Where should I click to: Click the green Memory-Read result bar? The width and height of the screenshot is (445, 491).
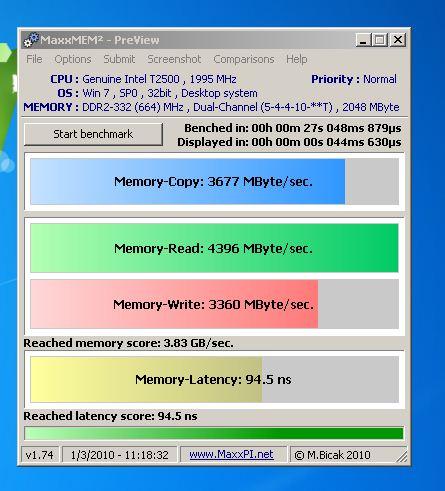(215, 248)
